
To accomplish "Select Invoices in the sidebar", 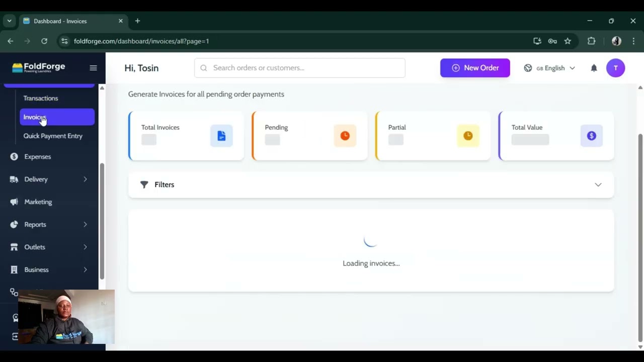I will (57, 117).
